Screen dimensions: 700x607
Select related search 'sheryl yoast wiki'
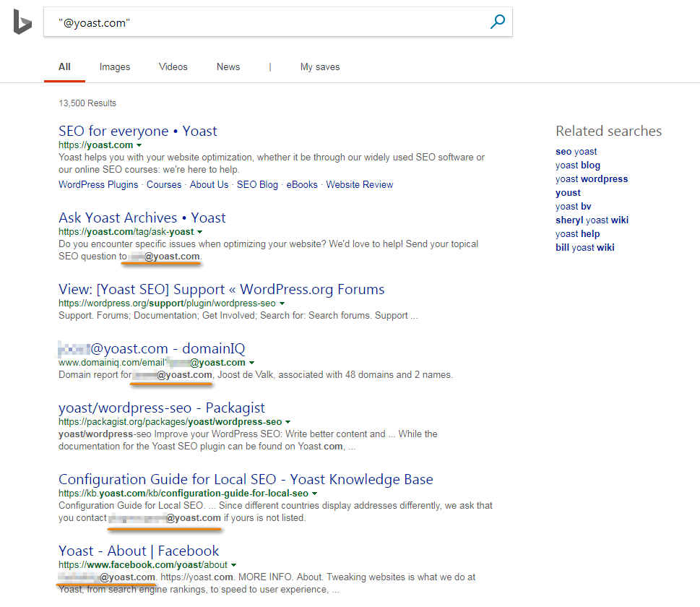click(592, 220)
